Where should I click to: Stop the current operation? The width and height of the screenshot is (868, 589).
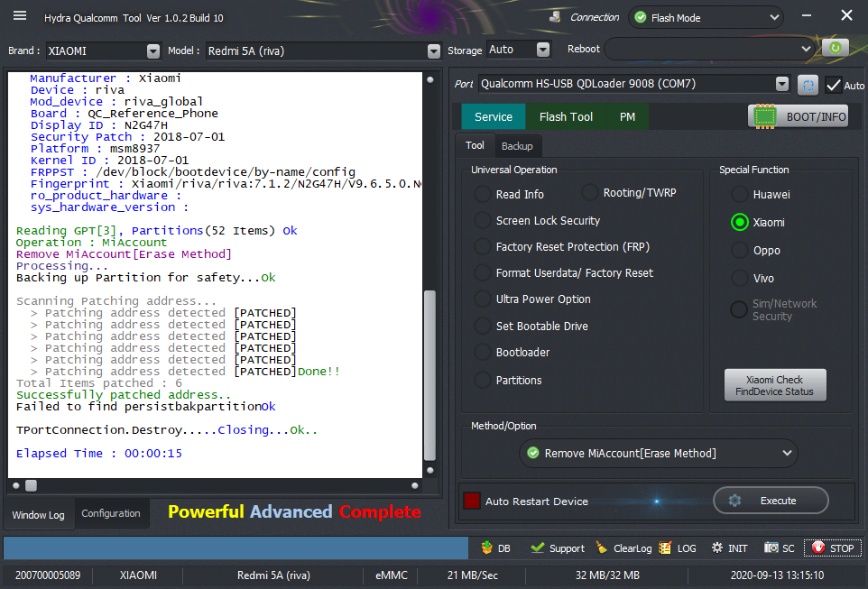pyautogui.click(x=833, y=548)
